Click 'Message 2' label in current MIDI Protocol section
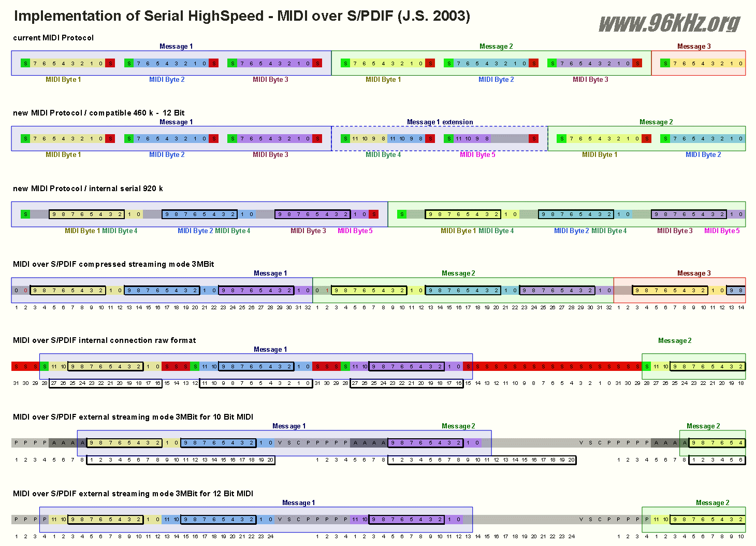 point(496,47)
